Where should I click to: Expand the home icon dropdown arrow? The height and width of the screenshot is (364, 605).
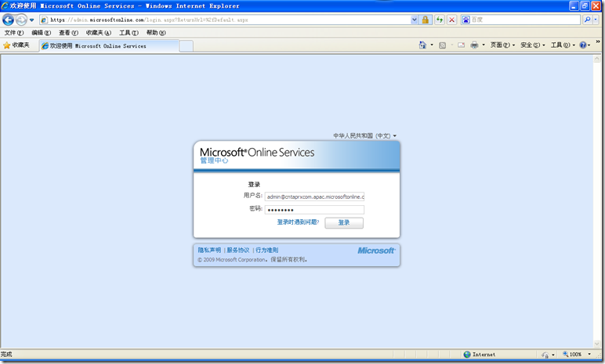[x=432, y=45]
